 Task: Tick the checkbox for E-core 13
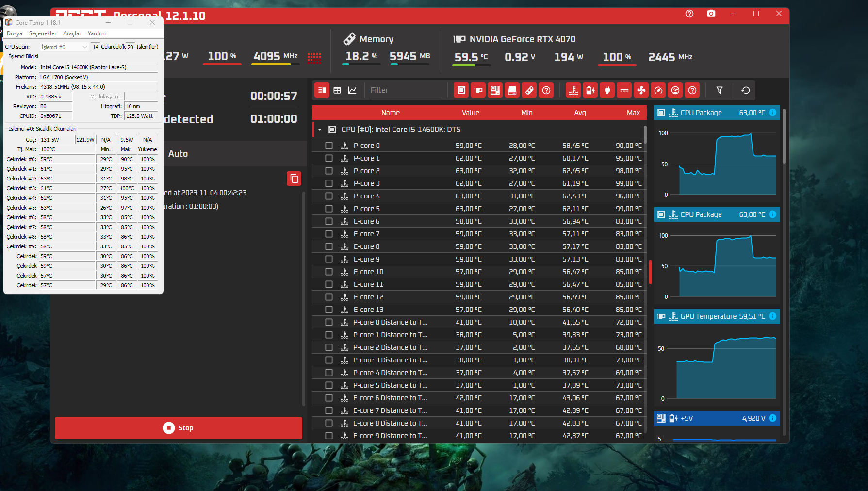329,310
